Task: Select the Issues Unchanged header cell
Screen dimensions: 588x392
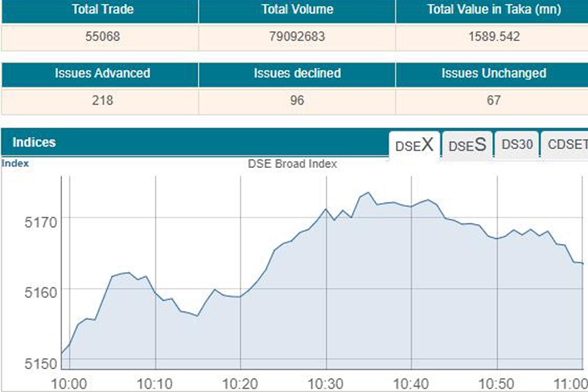Action: (x=493, y=74)
